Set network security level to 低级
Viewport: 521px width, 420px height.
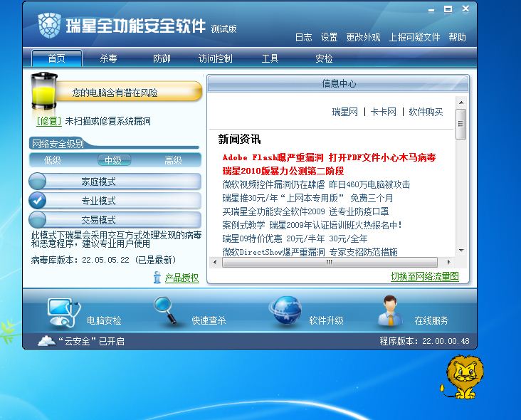[53, 160]
